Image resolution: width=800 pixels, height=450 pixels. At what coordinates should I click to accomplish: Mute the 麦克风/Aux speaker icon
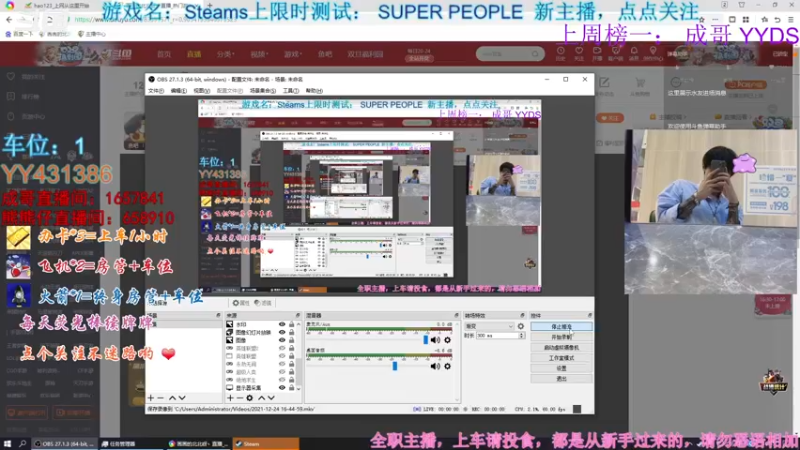coord(435,340)
